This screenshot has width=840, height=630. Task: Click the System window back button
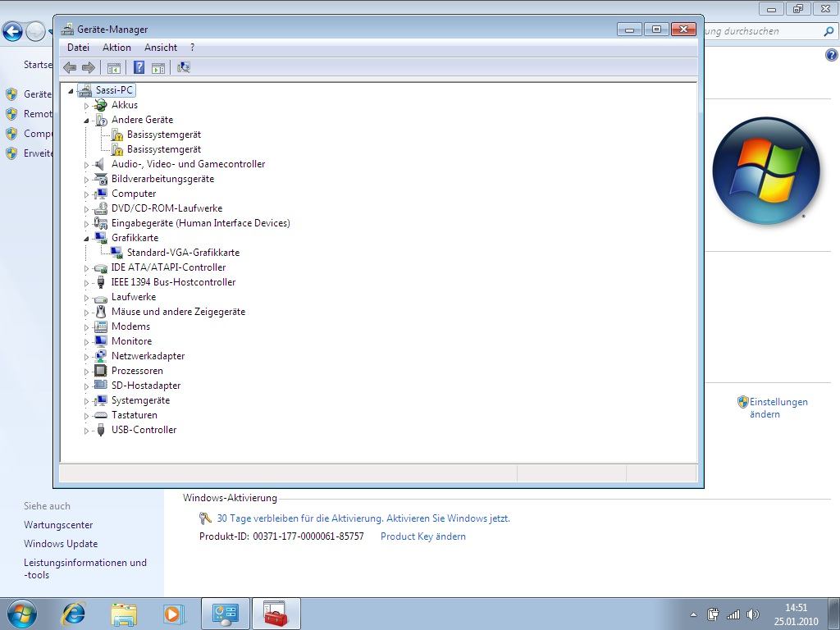pyautogui.click(x=12, y=32)
